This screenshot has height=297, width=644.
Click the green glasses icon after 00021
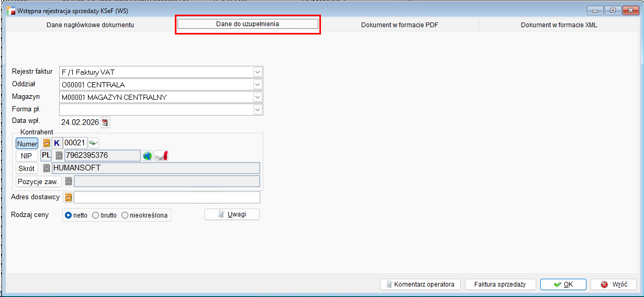(x=93, y=143)
